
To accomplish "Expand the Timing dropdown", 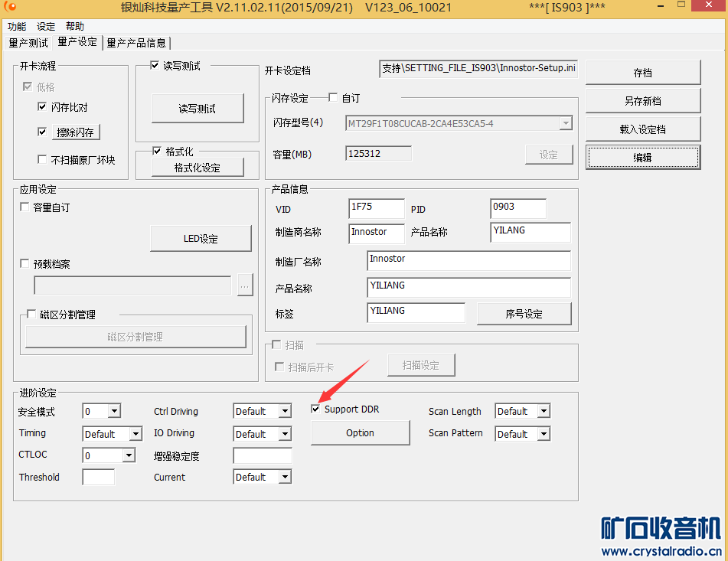I will coord(135,434).
